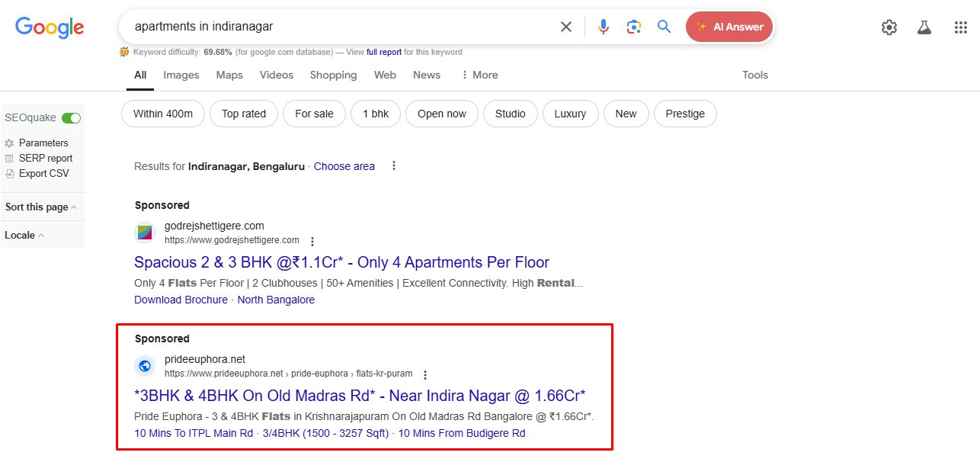
Task: Open Google settings gear icon
Action: (889, 27)
